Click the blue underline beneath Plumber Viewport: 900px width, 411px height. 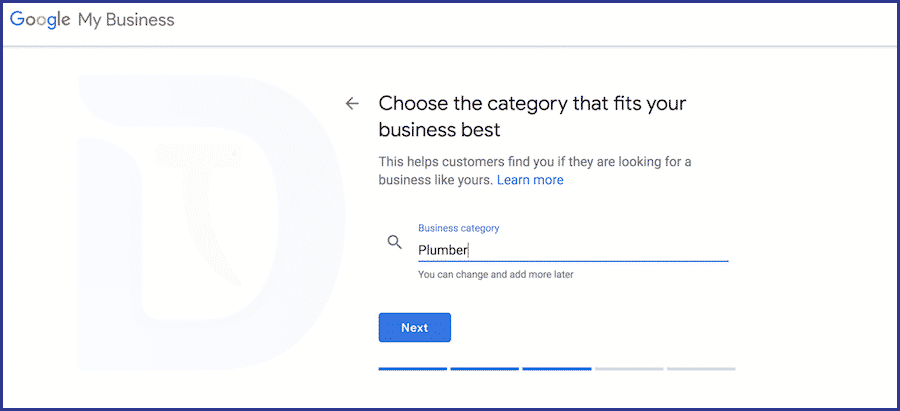point(573,261)
